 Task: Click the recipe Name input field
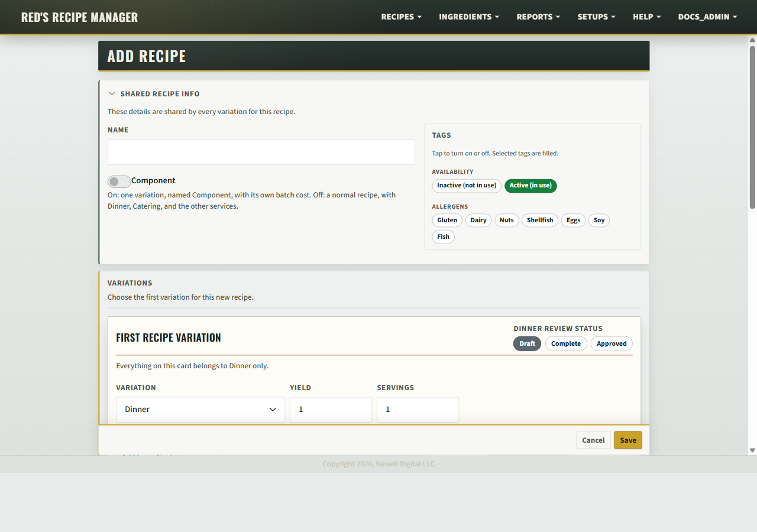261,153
